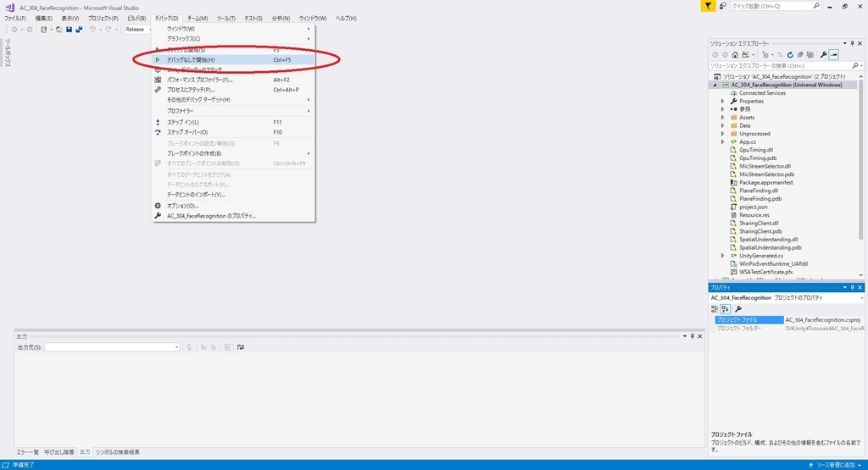Click the Property Pages wrench in Properties panel
This screenshot has height=470, width=868.
[738, 309]
